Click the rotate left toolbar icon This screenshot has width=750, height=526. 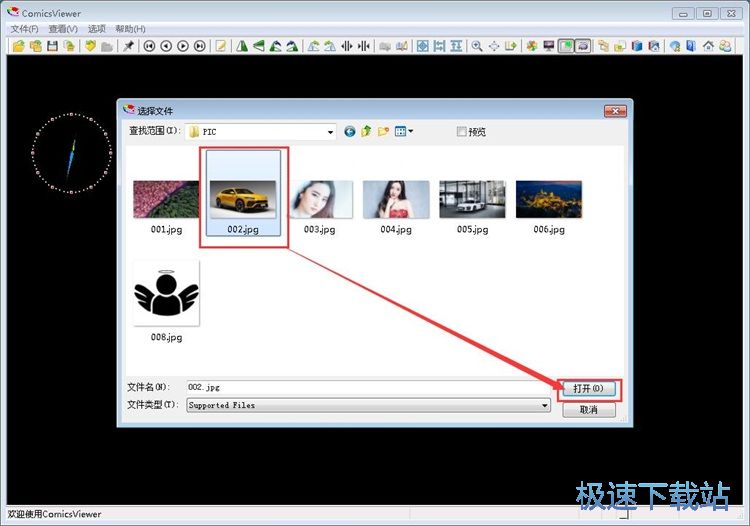[x=276, y=46]
